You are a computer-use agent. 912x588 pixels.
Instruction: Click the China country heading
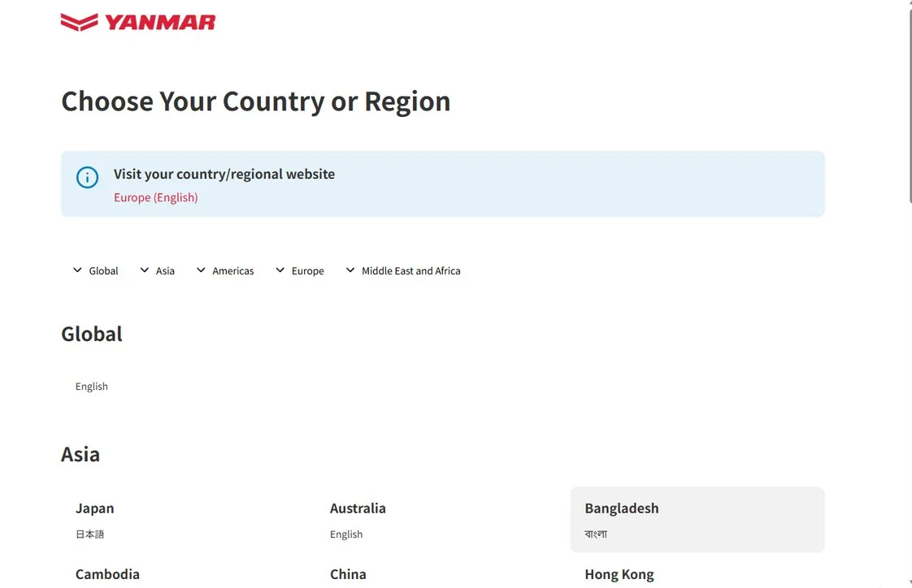348,574
